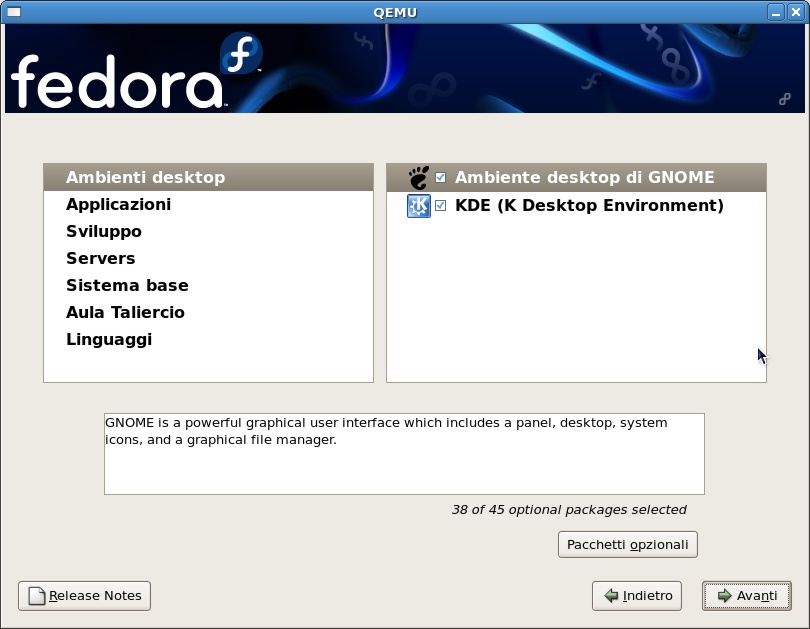Click the GNOME footprint icon
The width and height of the screenshot is (810, 629).
pyautogui.click(x=418, y=178)
